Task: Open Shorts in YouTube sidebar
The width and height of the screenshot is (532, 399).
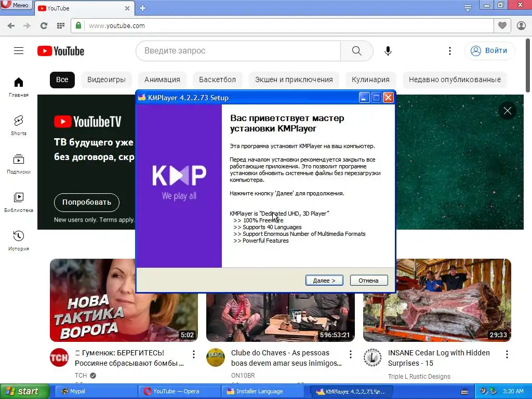Action: click(19, 126)
